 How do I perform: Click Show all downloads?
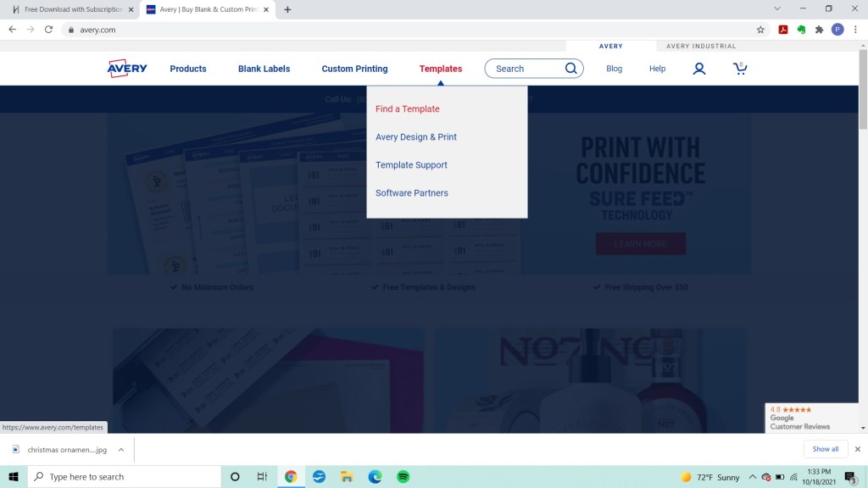pos(826,449)
